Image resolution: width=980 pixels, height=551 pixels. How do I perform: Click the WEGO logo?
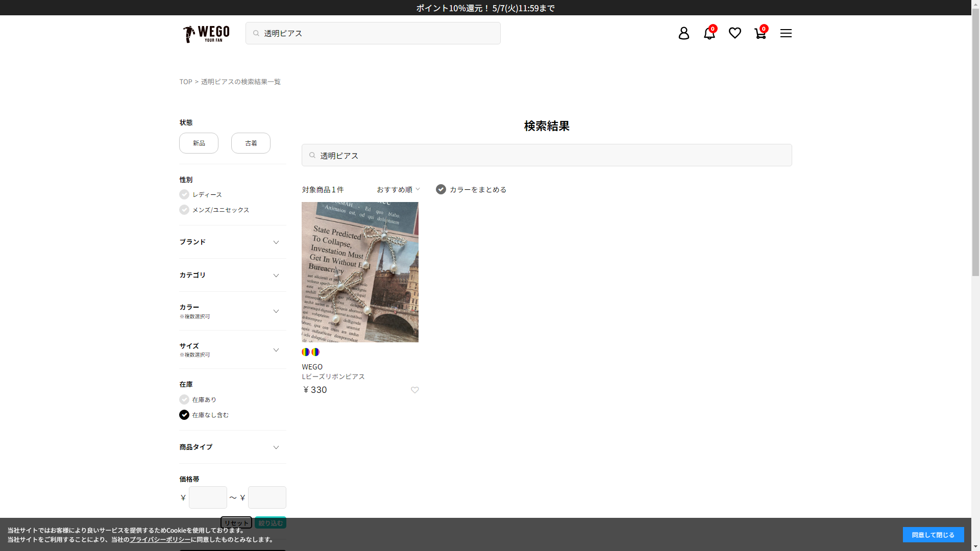coord(206,34)
